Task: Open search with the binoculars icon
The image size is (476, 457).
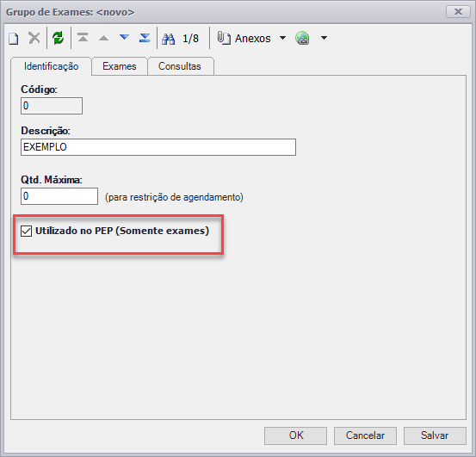Action: coord(168,39)
